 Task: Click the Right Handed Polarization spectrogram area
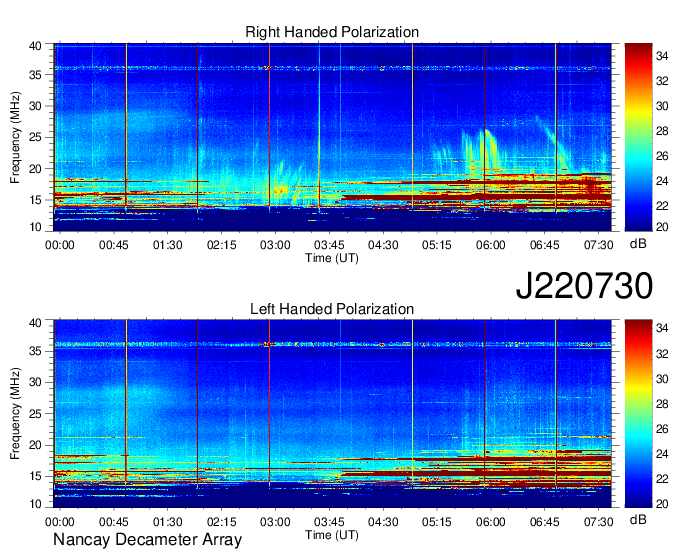coord(332,137)
